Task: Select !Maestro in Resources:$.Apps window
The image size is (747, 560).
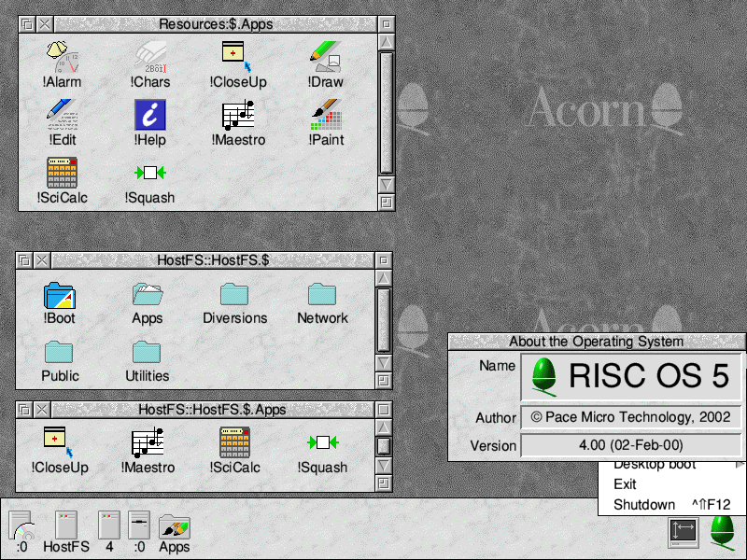Action: (238, 122)
